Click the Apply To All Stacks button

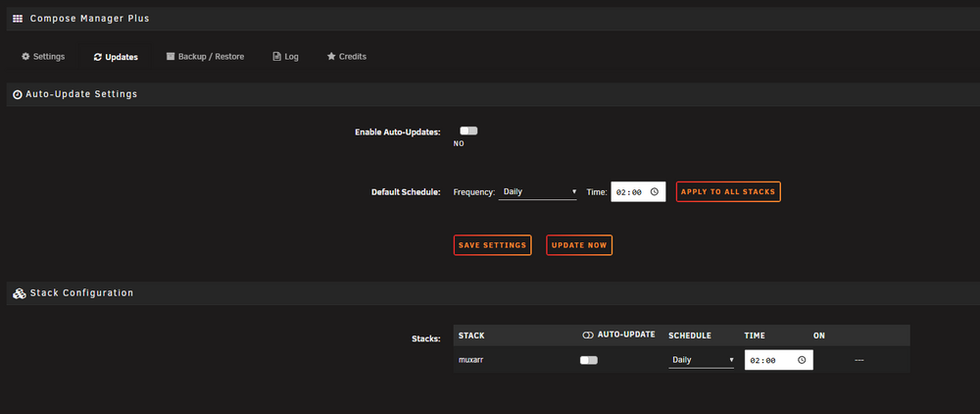tap(728, 192)
